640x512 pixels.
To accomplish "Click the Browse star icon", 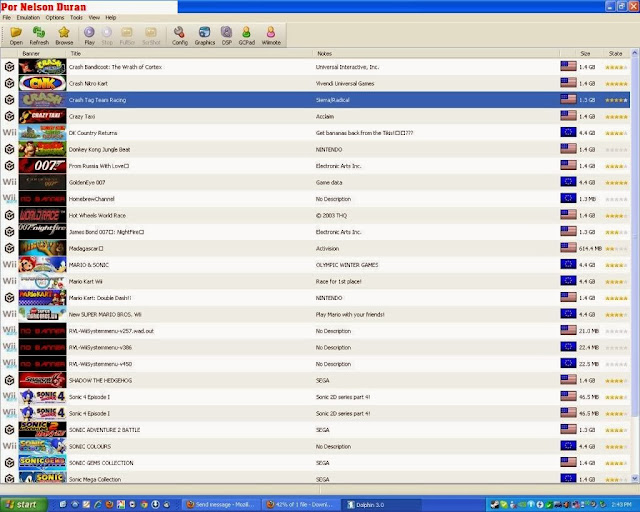I will tap(64, 36).
